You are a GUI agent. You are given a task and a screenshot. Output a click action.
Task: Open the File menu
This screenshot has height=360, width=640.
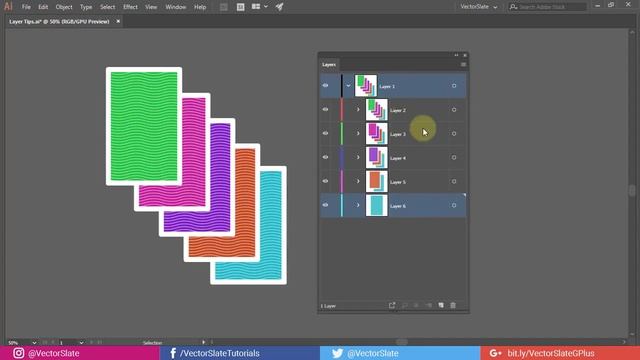coord(26,7)
